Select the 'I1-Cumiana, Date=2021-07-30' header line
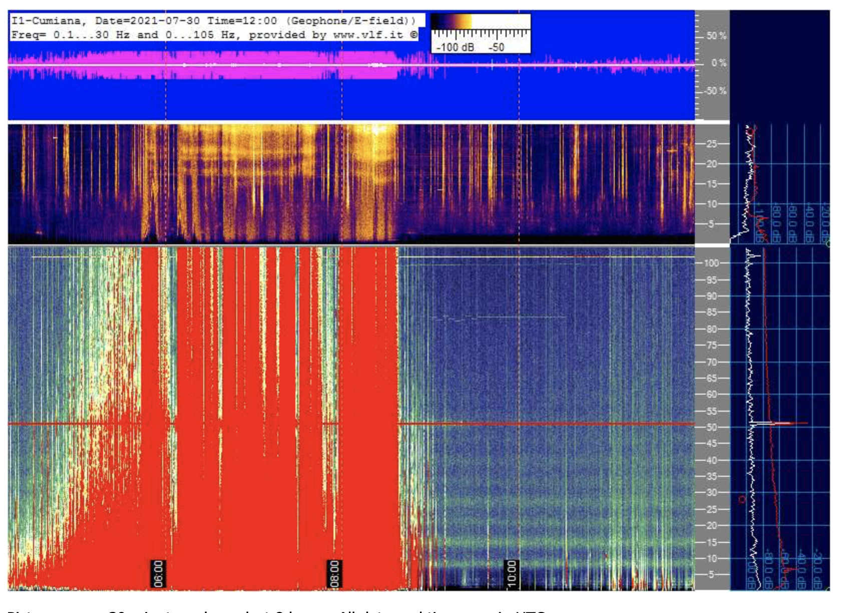 pos(214,21)
